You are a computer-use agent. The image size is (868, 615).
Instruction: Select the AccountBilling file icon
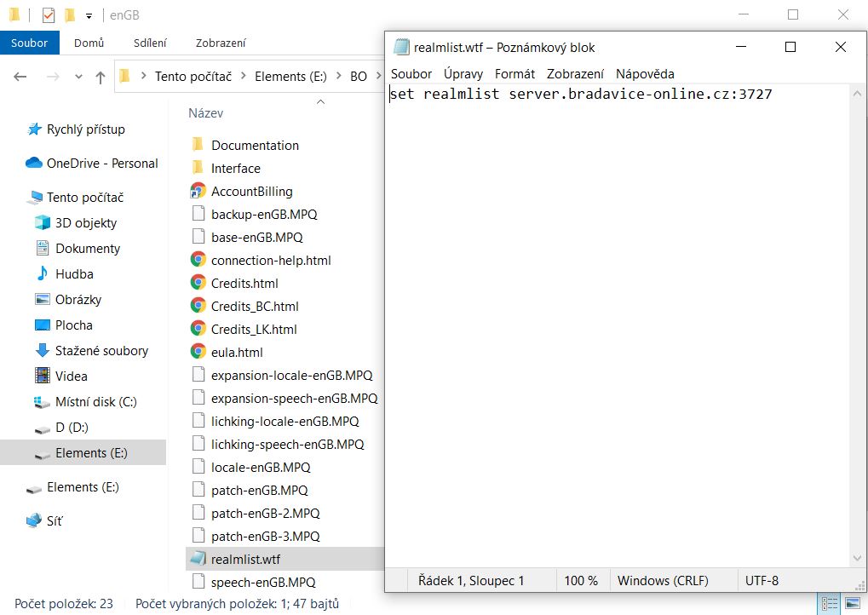[196, 191]
